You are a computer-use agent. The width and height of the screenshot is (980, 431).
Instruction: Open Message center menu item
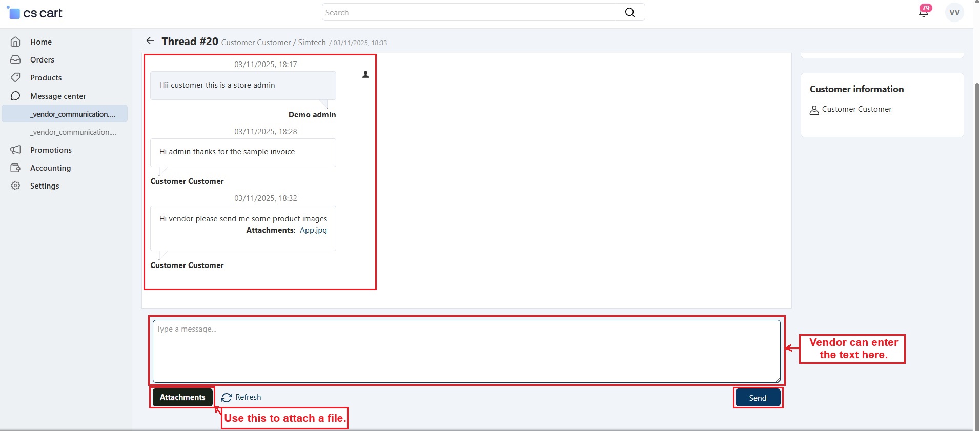[x=58, y=96]
